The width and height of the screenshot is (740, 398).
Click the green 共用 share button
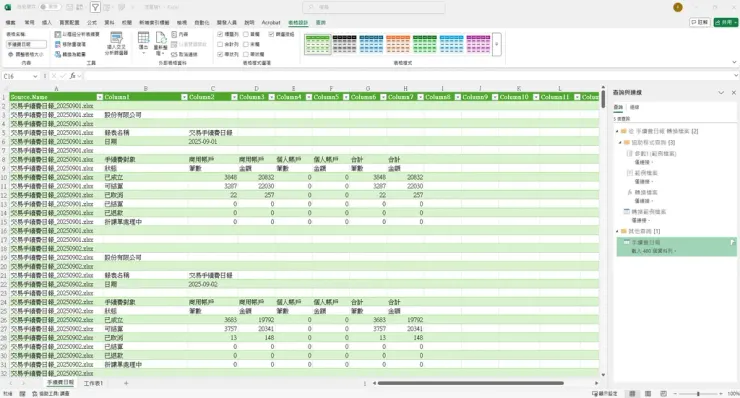726,22
